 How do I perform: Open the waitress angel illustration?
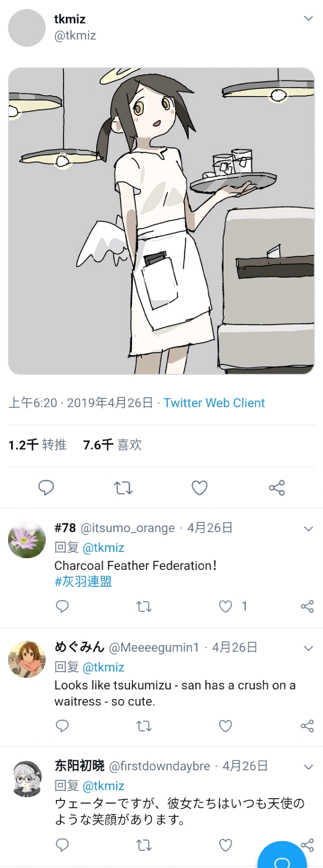pyautogui.click(x=161, y=221)
